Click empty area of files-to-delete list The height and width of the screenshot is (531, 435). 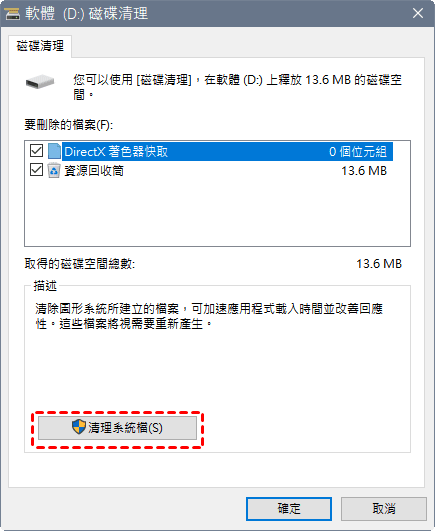[x=217, y=213]
